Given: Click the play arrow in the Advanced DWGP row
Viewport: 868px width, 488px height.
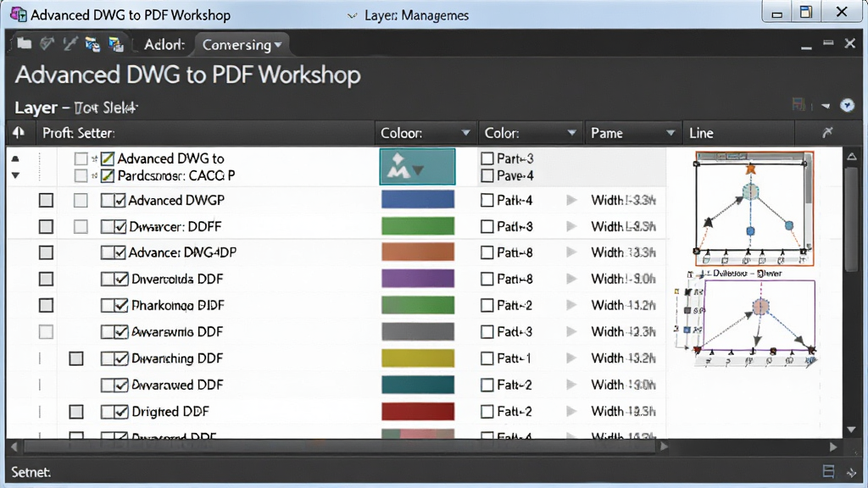Looking at the screenshot, I should pyautogui.click(x=571, y=200).
